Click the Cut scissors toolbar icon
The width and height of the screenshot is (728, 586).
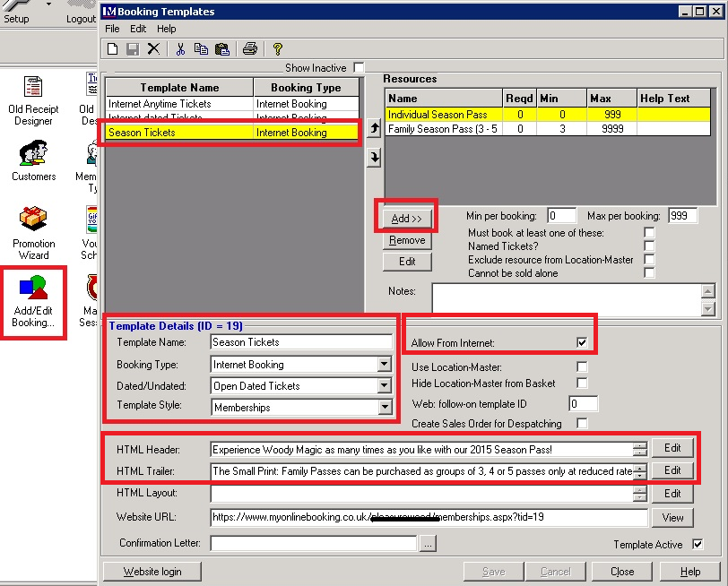pos(180,48)
